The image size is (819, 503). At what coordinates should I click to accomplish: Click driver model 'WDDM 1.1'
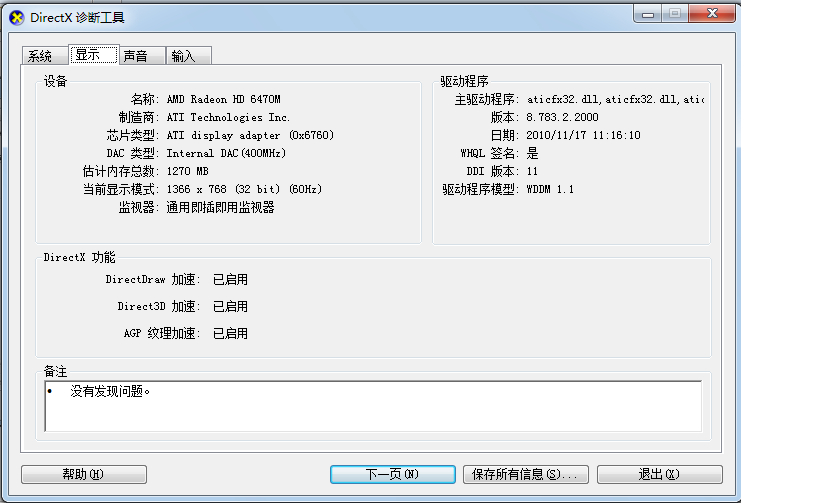pyautogui.click(x=550, y=189)
